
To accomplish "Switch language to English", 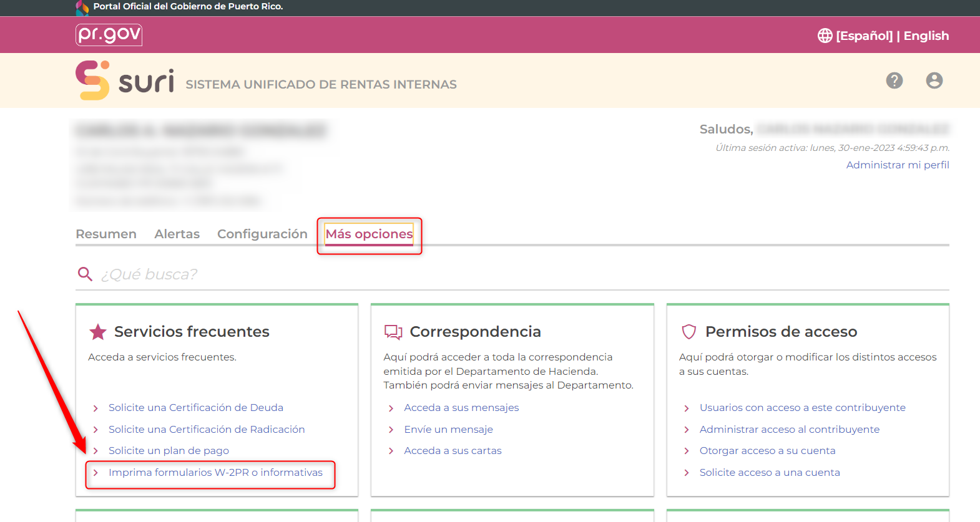I will click(x=926, y=36).
